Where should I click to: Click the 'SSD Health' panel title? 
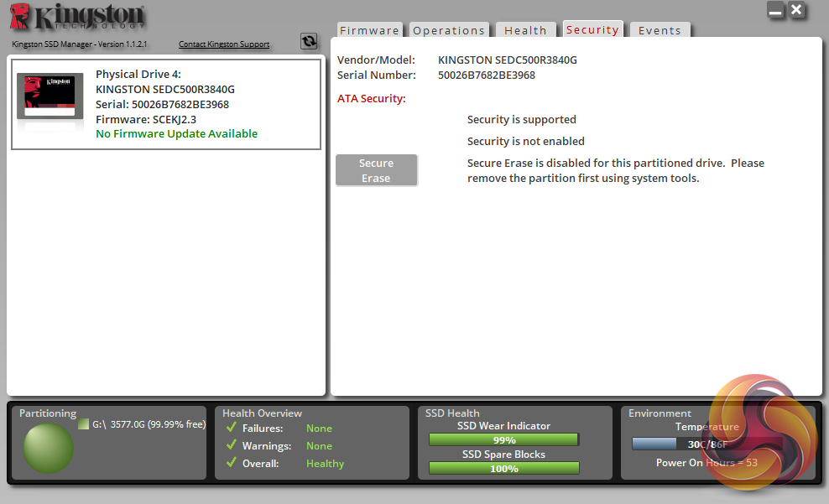click(452, 413)
